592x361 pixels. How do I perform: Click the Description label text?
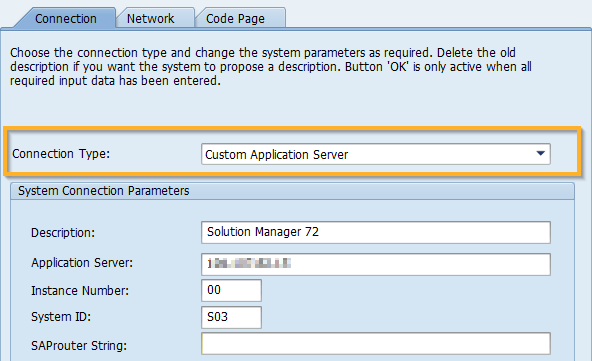tap(63, 233)
